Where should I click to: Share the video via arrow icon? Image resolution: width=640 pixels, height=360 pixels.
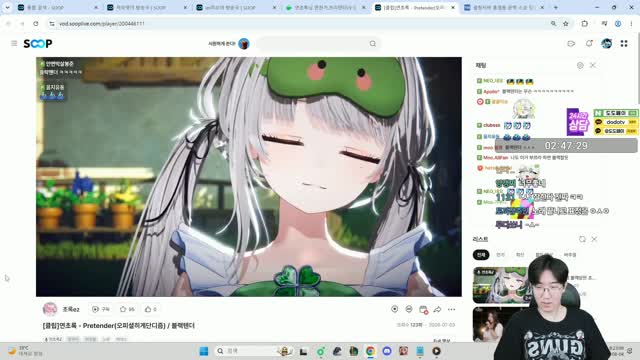(x=437, y=309)
